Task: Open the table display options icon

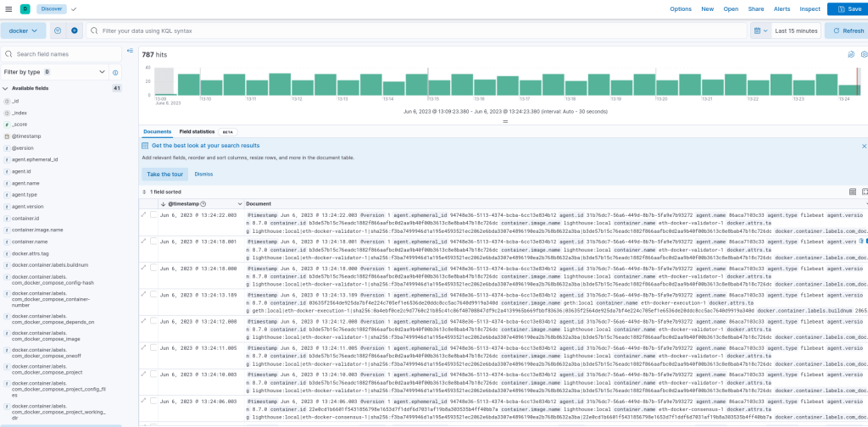Action: coord(852,191)
